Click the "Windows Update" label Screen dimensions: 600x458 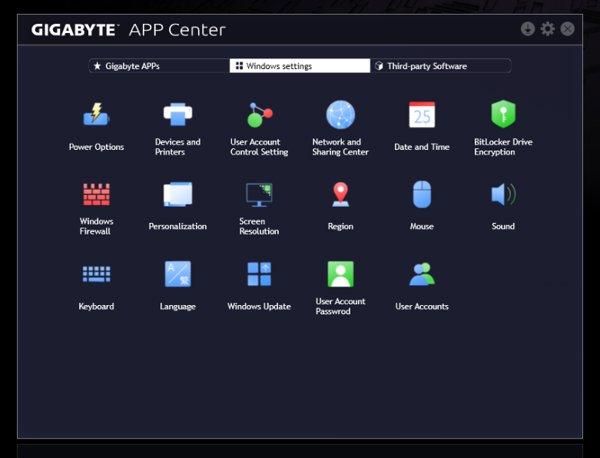click(x=259, y=306)
